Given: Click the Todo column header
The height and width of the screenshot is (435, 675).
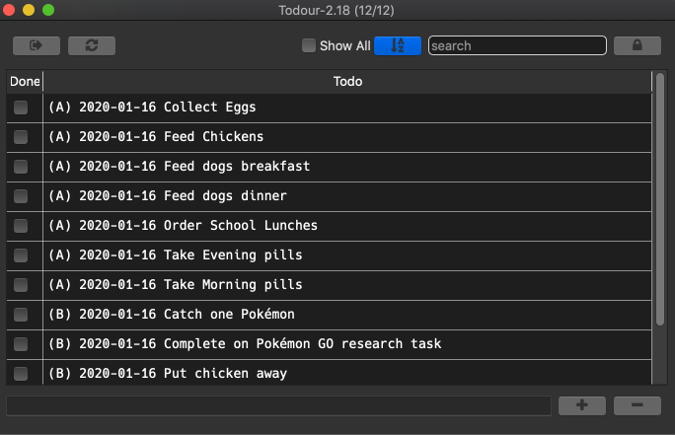Looking at the screenshot, I should 347,82.
